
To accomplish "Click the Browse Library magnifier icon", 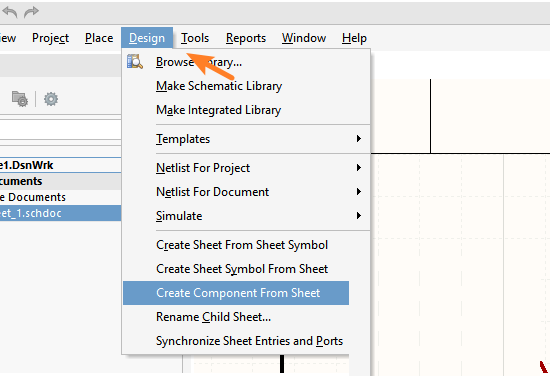I will [135, 61].
